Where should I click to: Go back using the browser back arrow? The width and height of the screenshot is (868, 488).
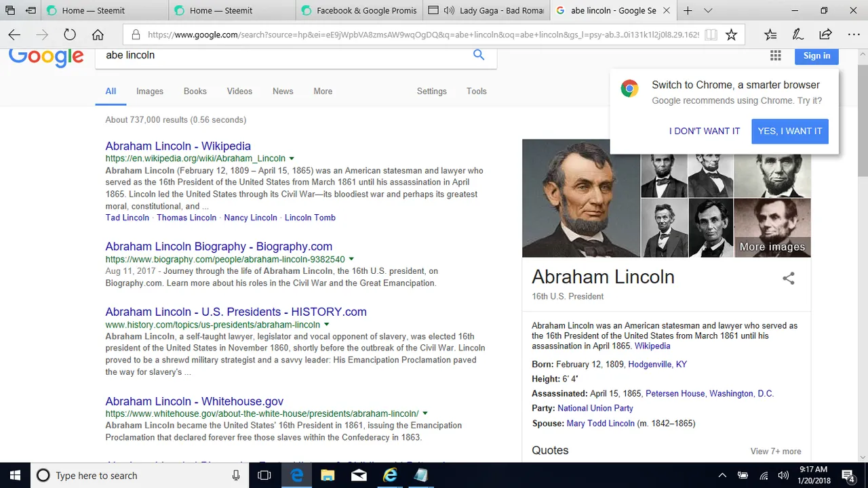tap(14, 35)
